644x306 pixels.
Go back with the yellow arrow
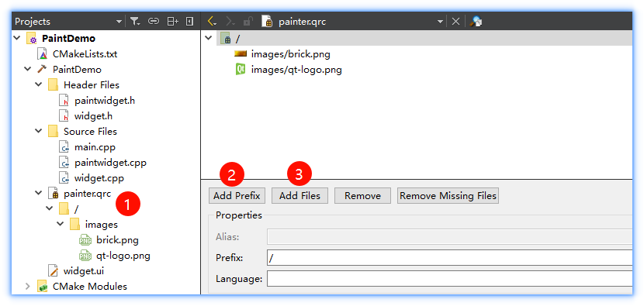click(213, 22)
